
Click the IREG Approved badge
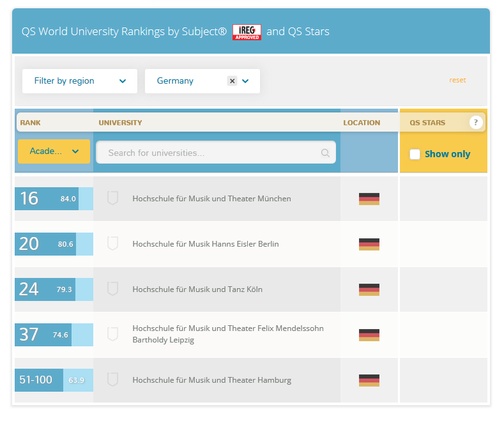point(247,32)
